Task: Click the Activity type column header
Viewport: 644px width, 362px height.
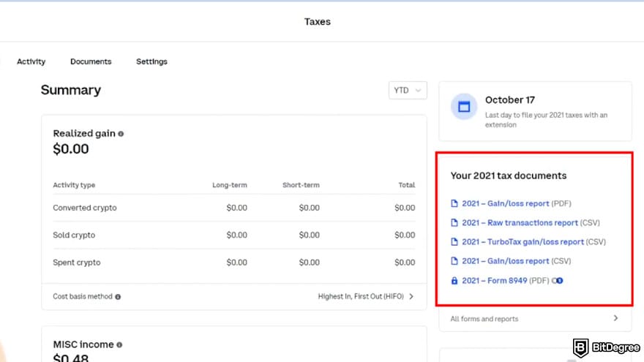Action: tap(74, 185)
